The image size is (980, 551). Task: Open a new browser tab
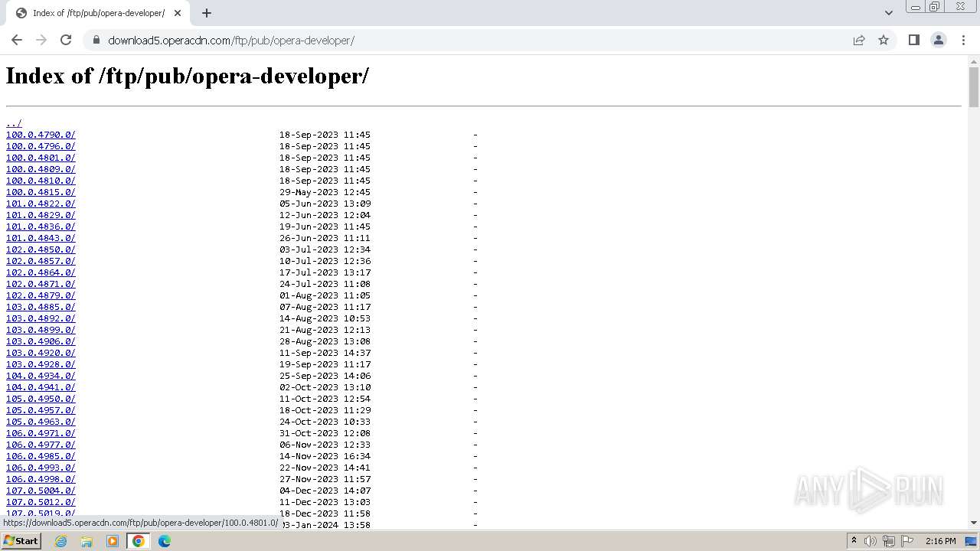pyautogui.click(x=207, y=13)
